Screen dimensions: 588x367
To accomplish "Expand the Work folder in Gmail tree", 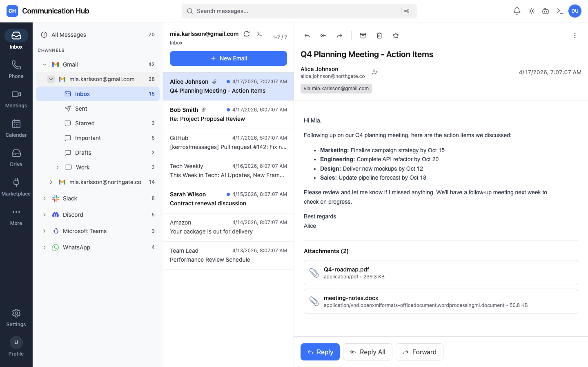I will coord(58,167).
